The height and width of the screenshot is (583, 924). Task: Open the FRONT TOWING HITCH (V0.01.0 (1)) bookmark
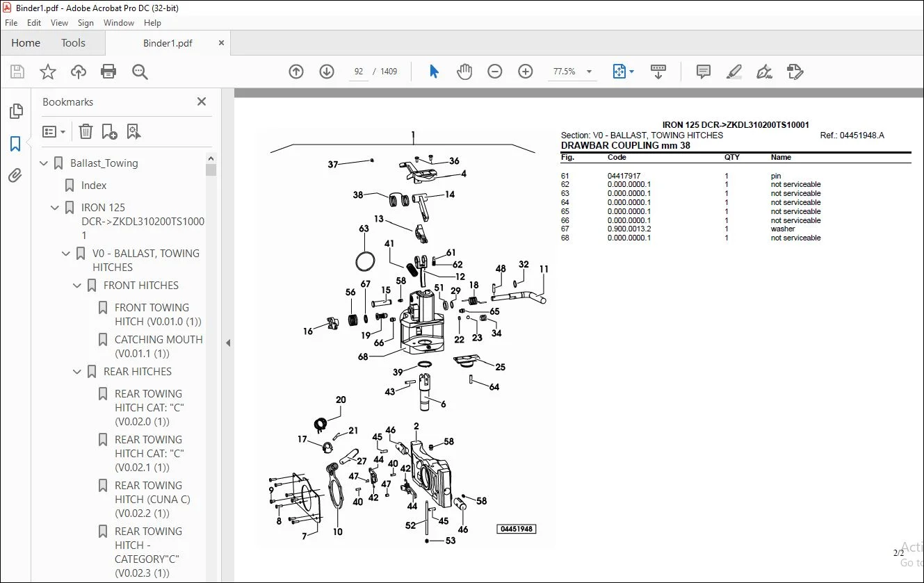click(x=158, y=314)
